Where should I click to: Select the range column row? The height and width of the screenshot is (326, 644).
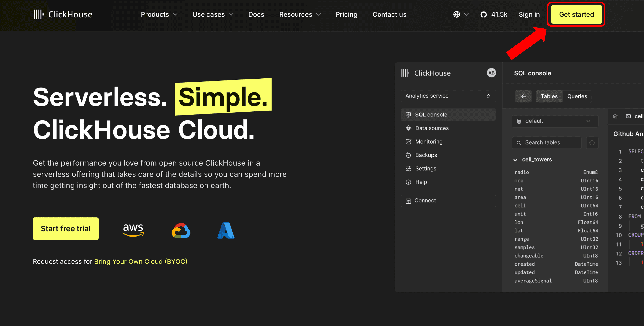556,239
